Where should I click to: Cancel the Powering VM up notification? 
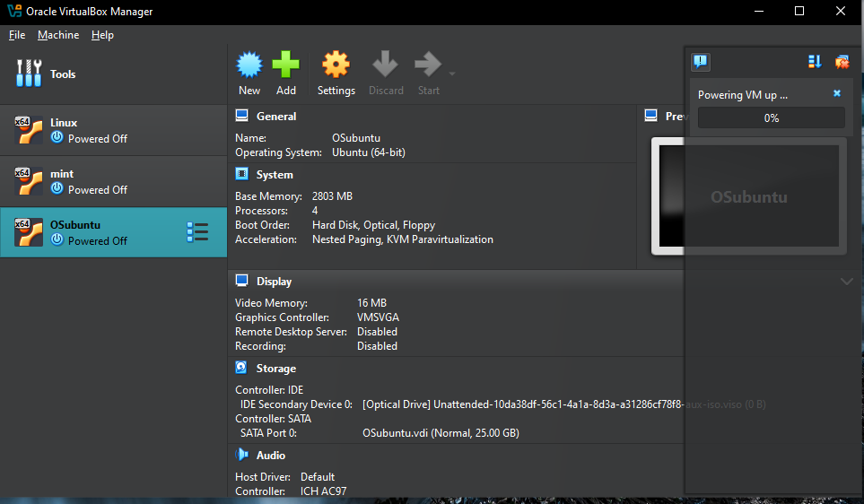click(837, 93)
